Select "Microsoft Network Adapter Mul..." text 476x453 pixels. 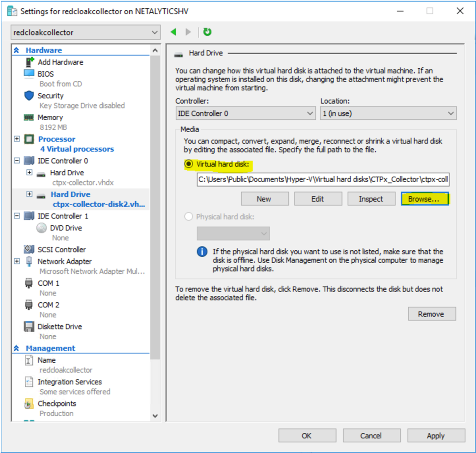tap(92, 271)
